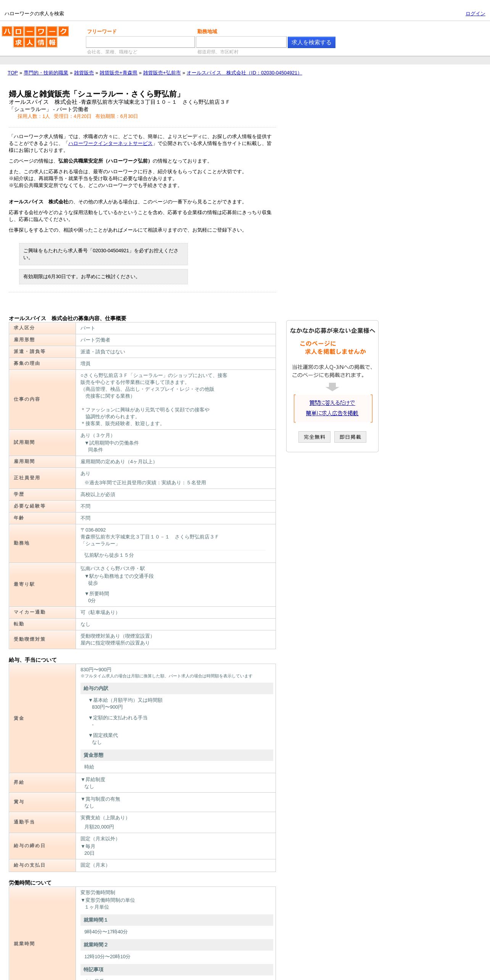This screenshot has width=490, height=980.
Task: Open 専門的・技術的職業 breadcrumb link
Action: [46, 73]
